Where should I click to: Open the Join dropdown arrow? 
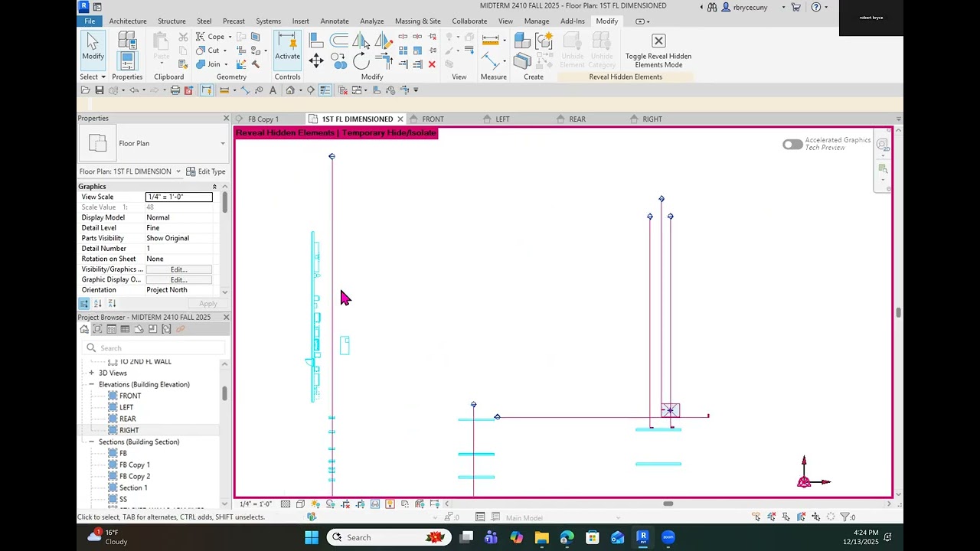226,64
